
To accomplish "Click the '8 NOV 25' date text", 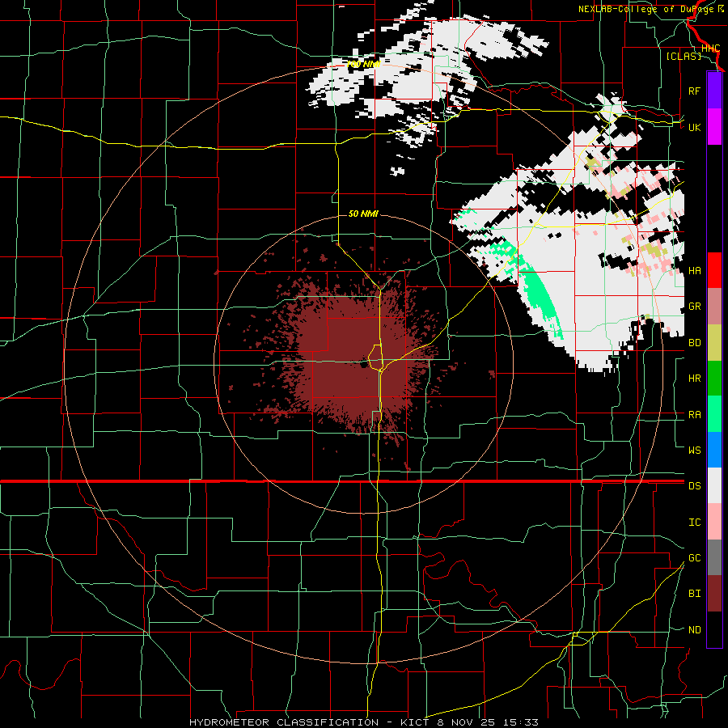I will tap(468, 722).
